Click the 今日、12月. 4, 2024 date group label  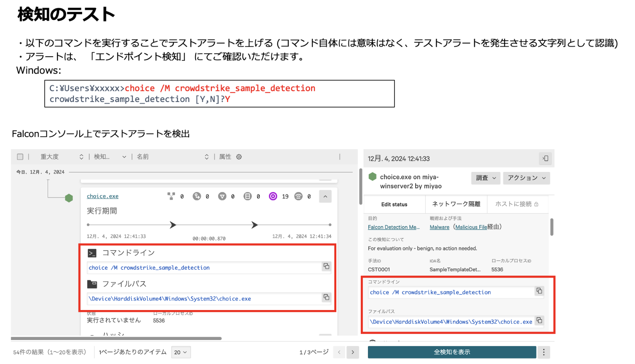40,172
